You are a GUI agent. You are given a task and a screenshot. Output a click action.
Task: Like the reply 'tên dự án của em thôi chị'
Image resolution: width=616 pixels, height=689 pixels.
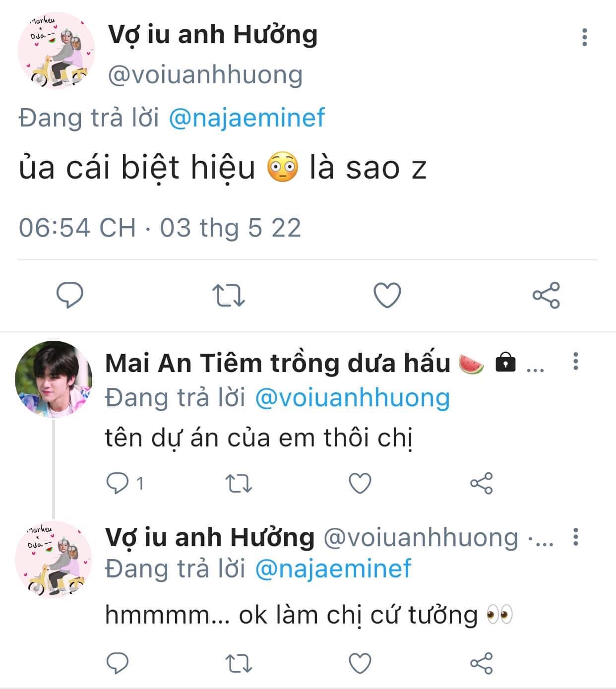click(360, 484)
